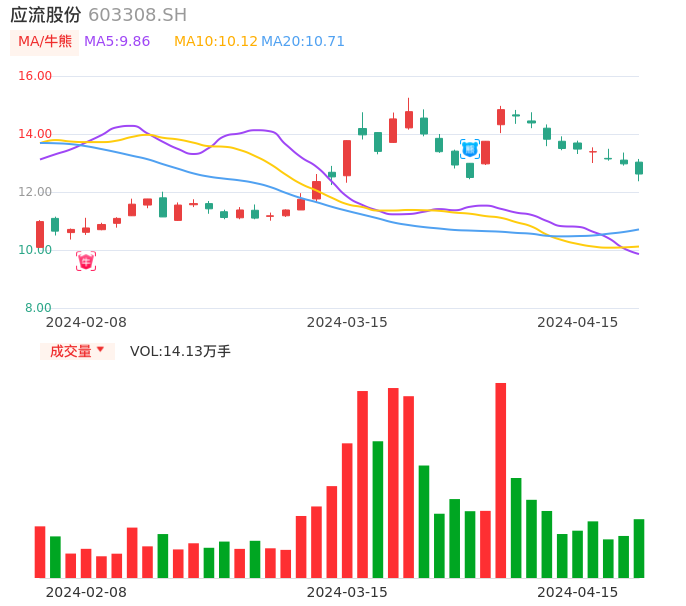Click the tallest red volume bar
The image size is (686, 606).
[x=500, y=480]
